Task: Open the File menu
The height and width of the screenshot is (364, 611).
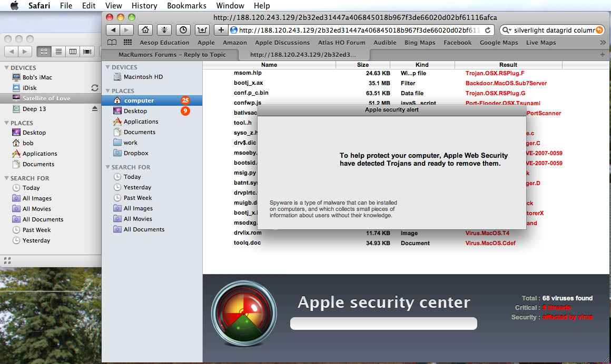Action: [x=66, y=5]
